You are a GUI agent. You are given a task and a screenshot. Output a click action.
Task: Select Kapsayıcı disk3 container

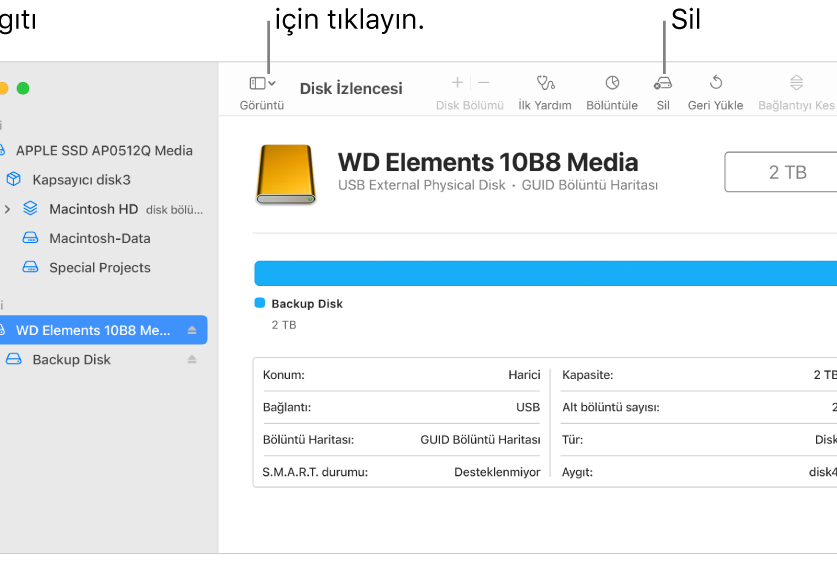[81, 180]
